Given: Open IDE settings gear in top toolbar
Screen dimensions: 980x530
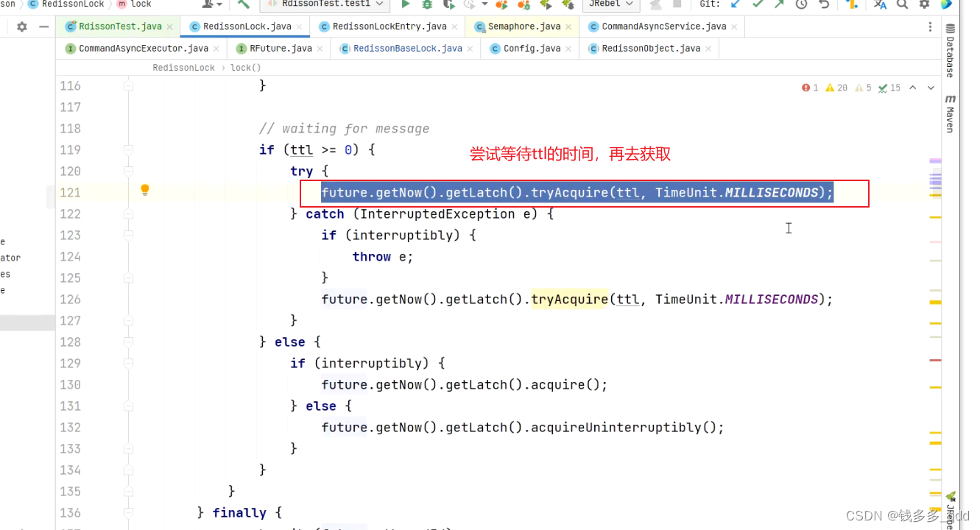Looking at the screenshot, I should click(x=925, y=4).
